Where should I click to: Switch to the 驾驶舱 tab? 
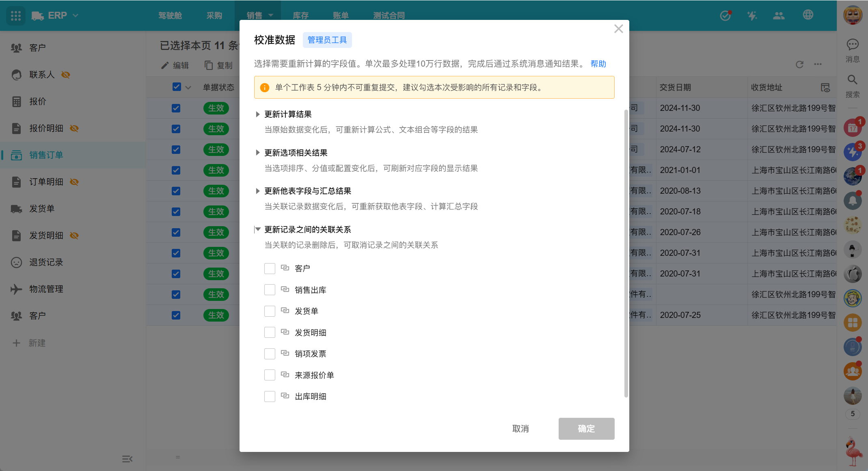[170, 15]
